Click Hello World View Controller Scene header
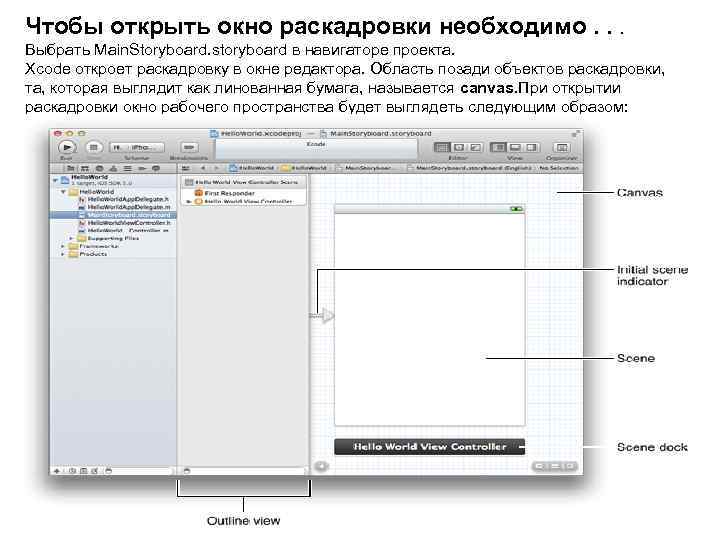This screenshot has width=720, height=540. 244,182
